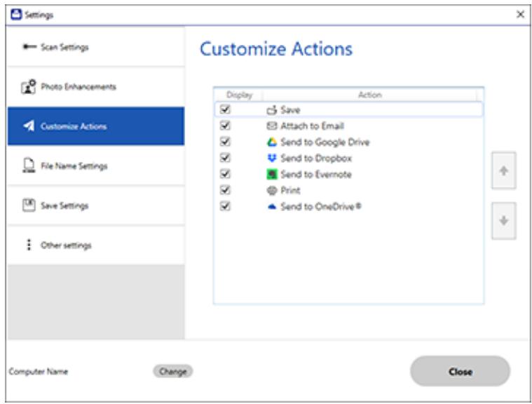The height and width of the screenshot is (404, 532).
Task: Click the OneDrive cloud icon
Action: (272, 206)
